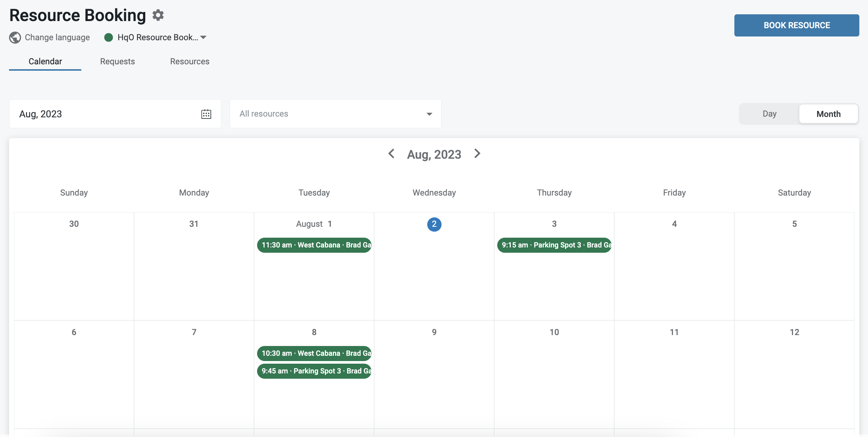
Task: Select today's highlighted date 2
Action: (434, 224)
